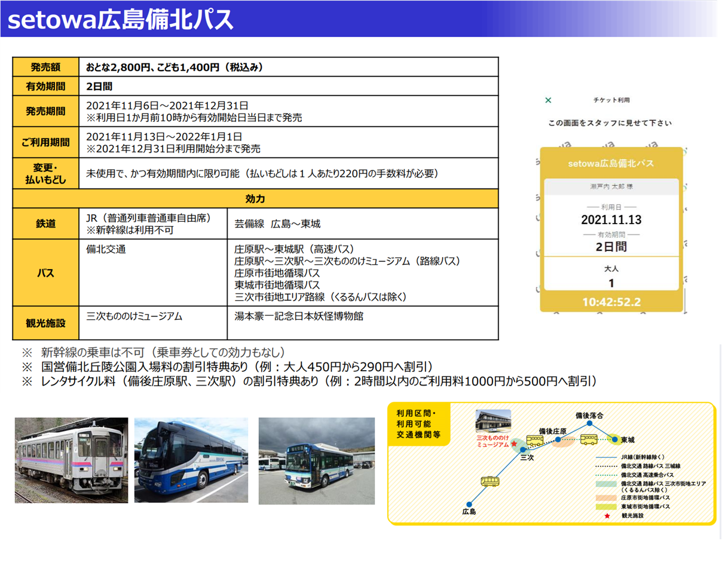This screenshot has width=728, height=562.
Task: Click the 観光施設 row header in table
Action: pos(46,323)
